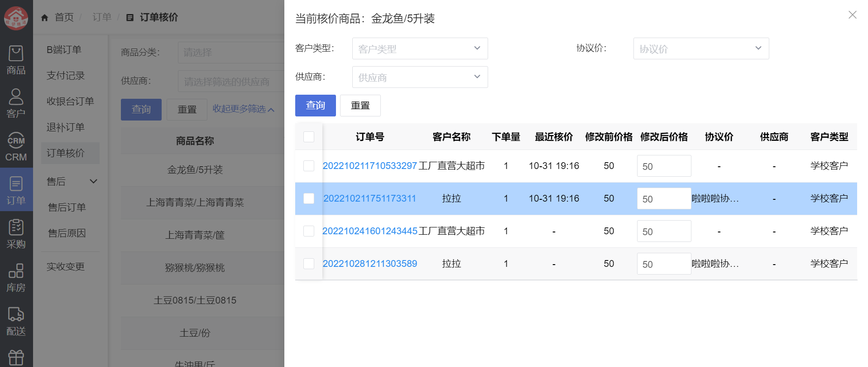Image resolution: width=868 pixels, height=367 pixels.
Task: Open the 商品 sidebar module
Action: [x=16, y=59]
